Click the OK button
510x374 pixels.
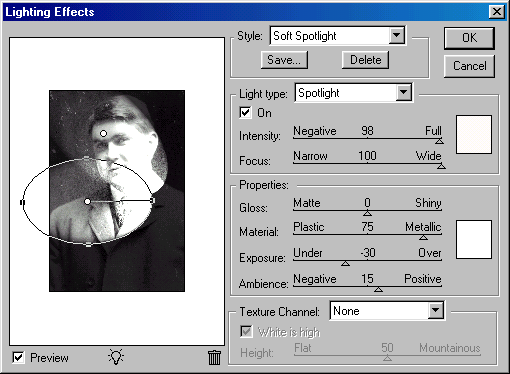point(469,38)
